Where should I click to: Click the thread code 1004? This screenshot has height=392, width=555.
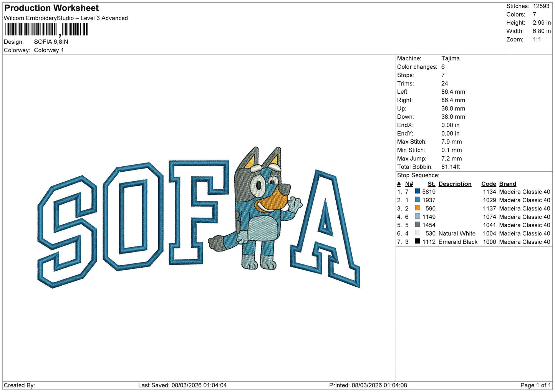[x=489, y=233]
